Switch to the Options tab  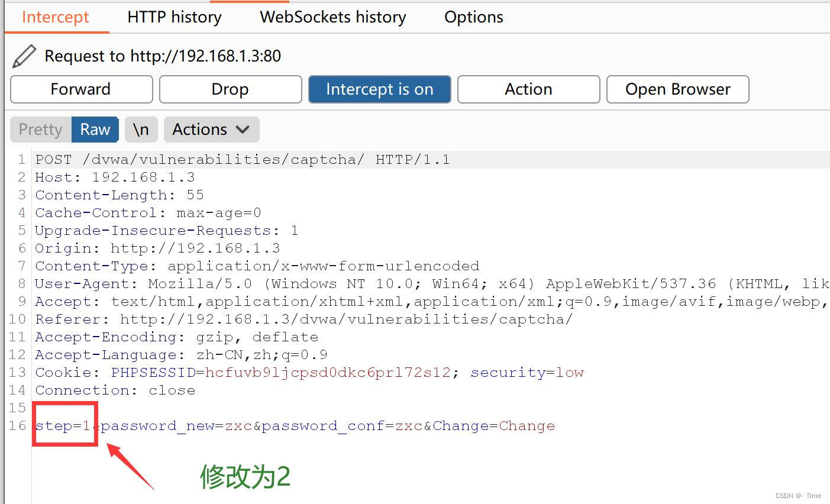pos(474,17)
